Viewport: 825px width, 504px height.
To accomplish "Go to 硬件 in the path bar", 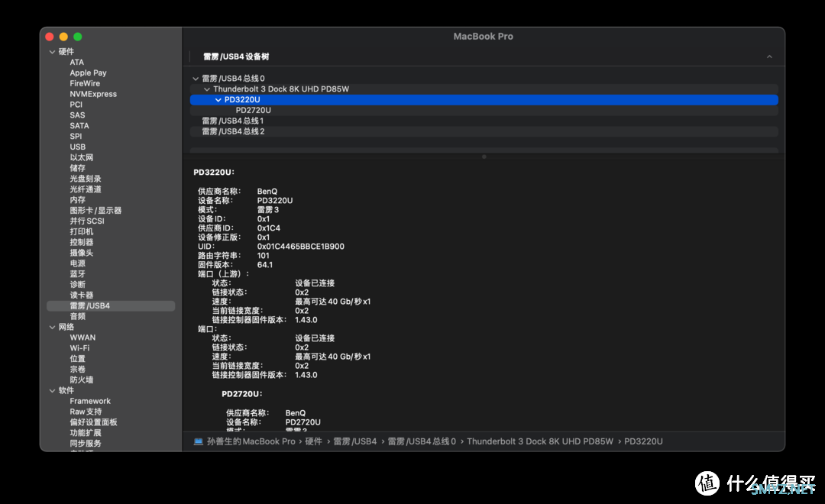I will (314, 441).
